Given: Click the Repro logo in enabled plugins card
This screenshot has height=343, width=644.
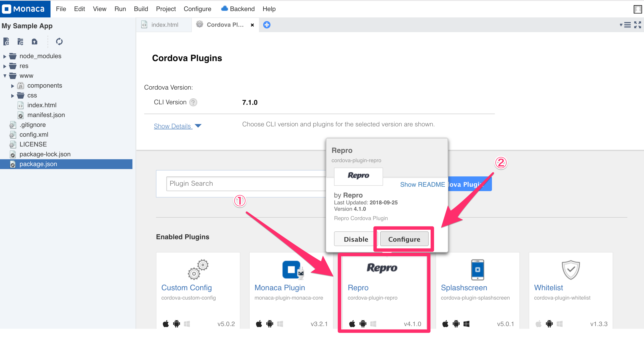Looking at the screenshot, I should tap(382, 268).
